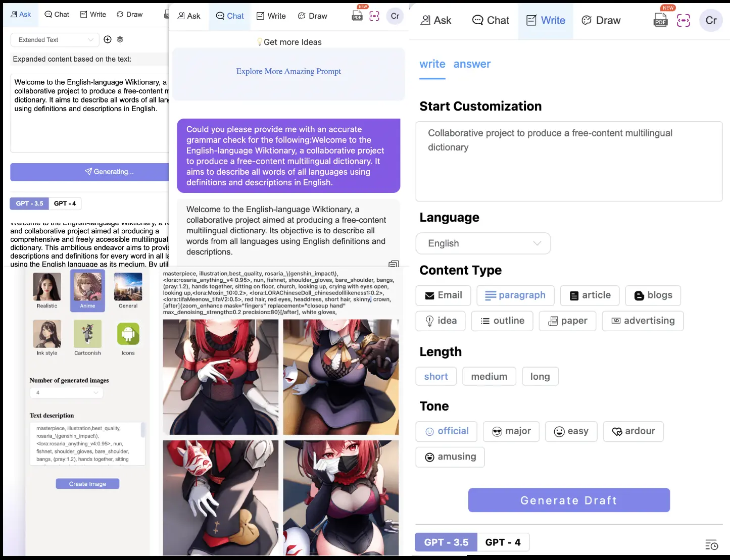Click the Generate Draft button
Screen dimensions: 730x560
[569, 500]
